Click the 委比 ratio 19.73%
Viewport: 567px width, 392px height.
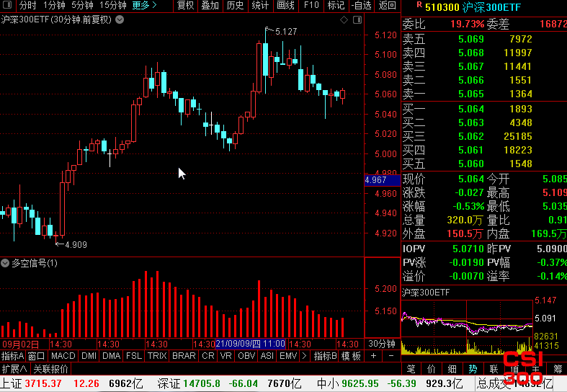tap(467, 24)
